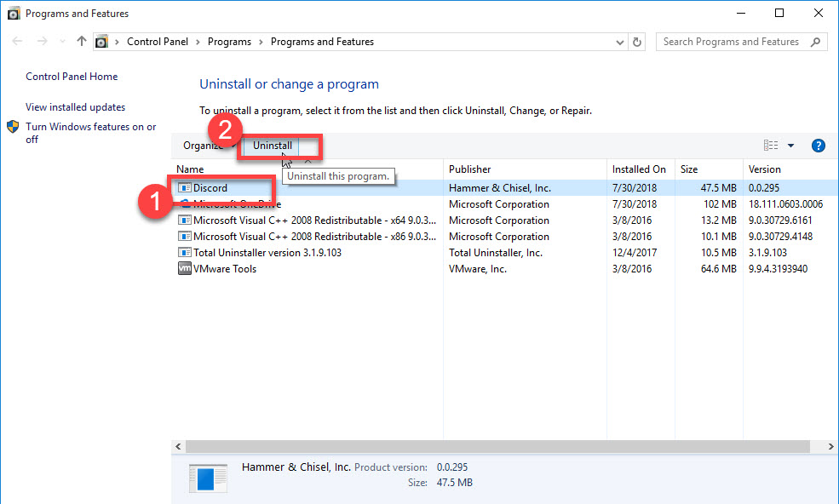
Task: Click version 9.0.30729.6161 cell
Action: (780, 220)
